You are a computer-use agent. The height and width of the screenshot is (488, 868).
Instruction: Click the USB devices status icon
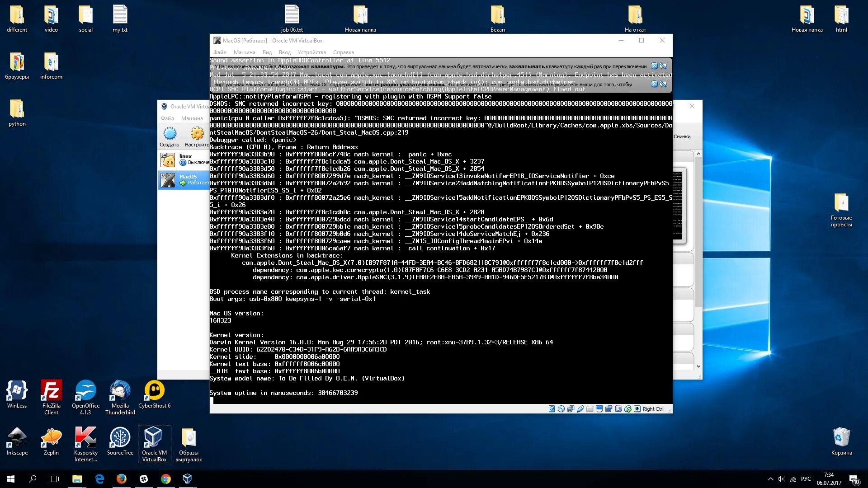pyautogui.click(x=580, y=409)
